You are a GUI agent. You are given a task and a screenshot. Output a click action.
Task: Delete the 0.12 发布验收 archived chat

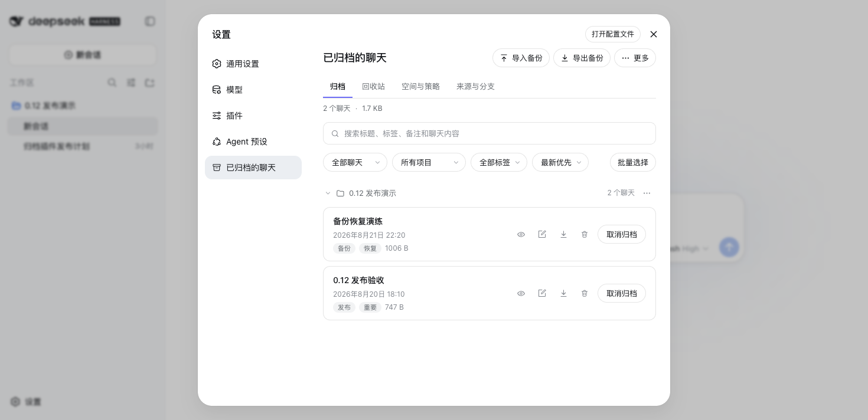(x=585, y=293)
